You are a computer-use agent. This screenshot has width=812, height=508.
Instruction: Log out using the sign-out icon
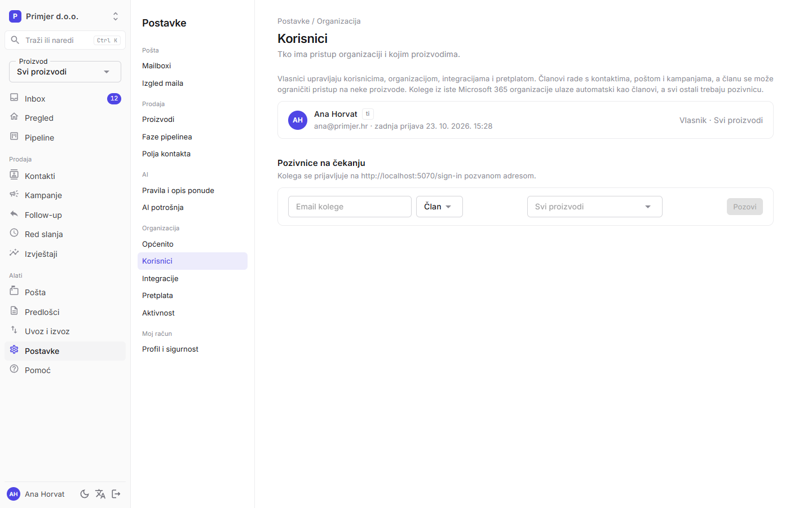(116, 494)
